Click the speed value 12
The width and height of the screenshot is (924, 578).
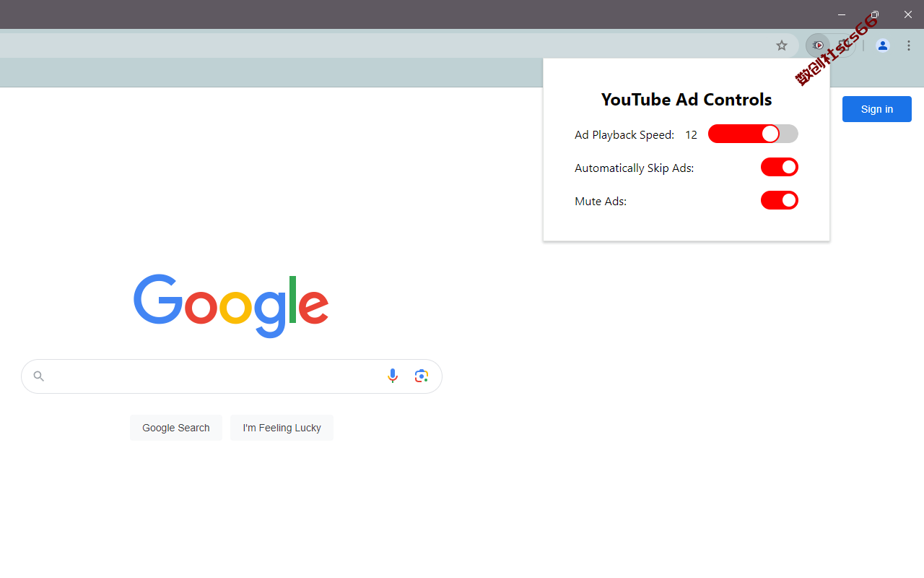[x=692, y=135]
